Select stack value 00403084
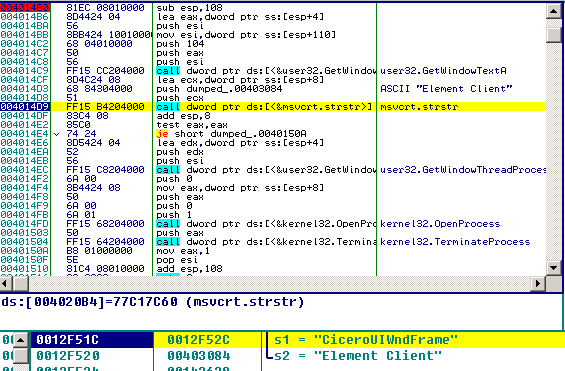This screenshot has width=565, height=371. click(198, 356)
